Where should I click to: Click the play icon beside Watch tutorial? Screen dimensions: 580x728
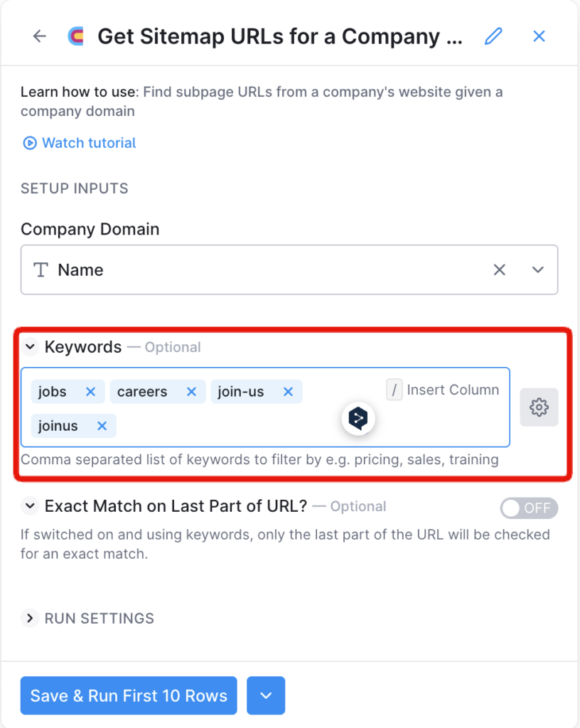coord(30,143)
